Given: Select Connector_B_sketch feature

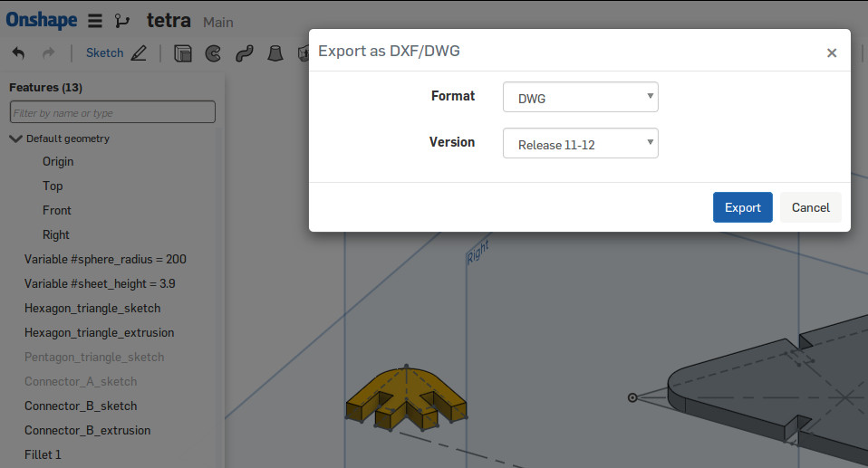Looking at the screenshot, I should [81, 406].
